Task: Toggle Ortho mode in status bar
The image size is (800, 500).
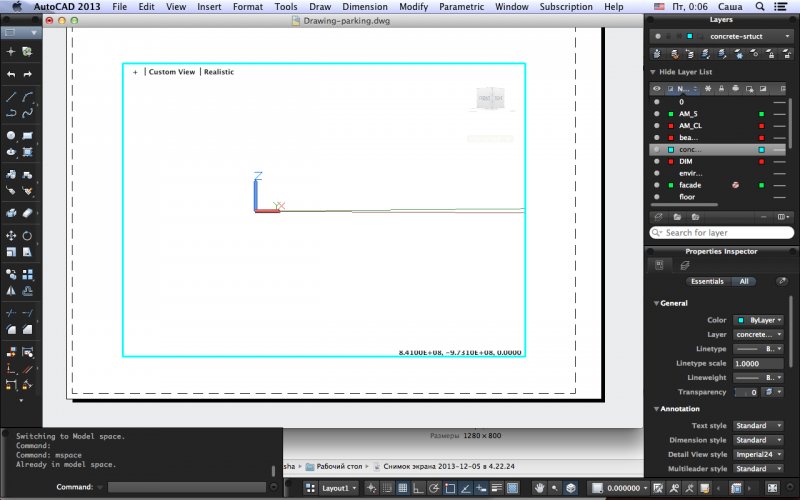Action: (x=418, y=488)
